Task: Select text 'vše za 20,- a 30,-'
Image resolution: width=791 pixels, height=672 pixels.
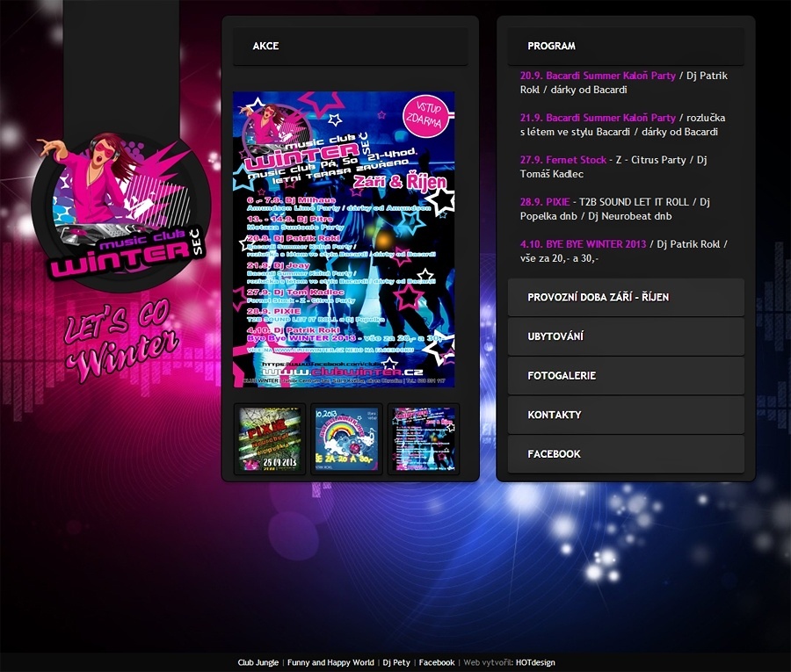Action: 559,258
